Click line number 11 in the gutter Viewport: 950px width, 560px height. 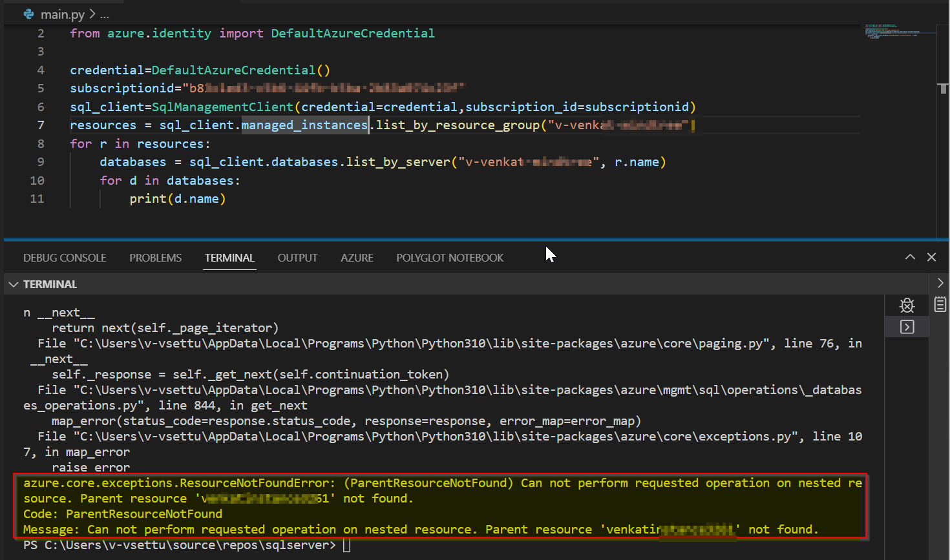(37, 199)
